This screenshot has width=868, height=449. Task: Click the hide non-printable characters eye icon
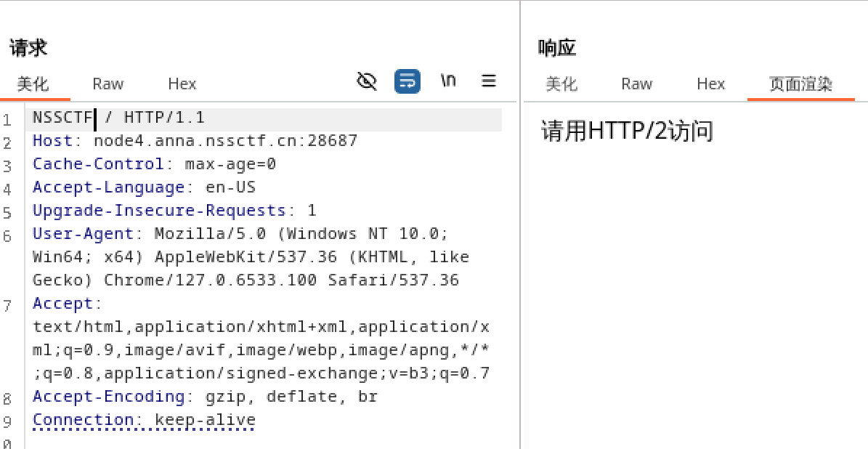click(x=366, y=81)
